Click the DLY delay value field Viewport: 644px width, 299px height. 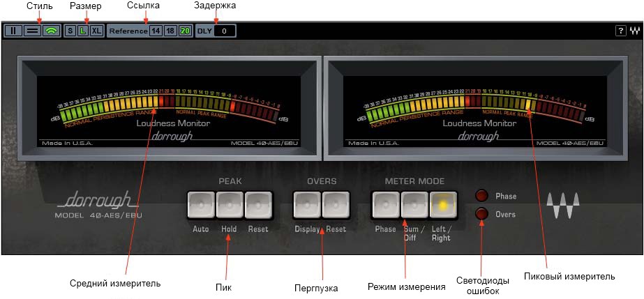tap(225, 31)
